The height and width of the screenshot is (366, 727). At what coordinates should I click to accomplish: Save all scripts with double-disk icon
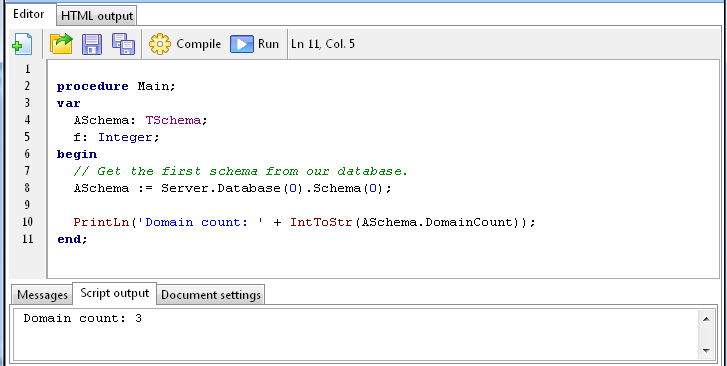click(123, 44)
